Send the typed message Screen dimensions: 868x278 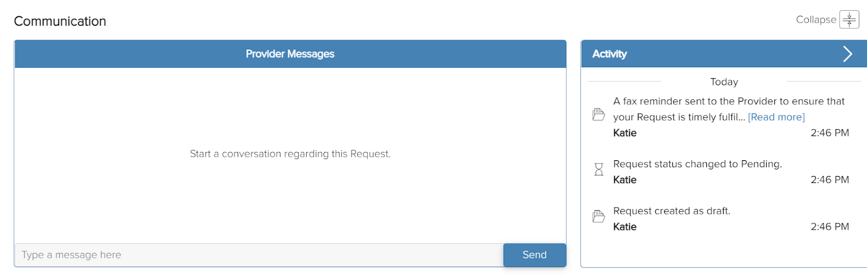tap(534, 255)
